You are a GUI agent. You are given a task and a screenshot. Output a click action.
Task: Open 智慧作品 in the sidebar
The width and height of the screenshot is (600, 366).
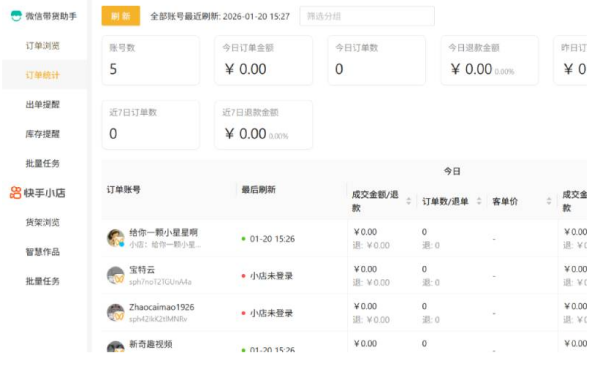(x=42, y=252)
